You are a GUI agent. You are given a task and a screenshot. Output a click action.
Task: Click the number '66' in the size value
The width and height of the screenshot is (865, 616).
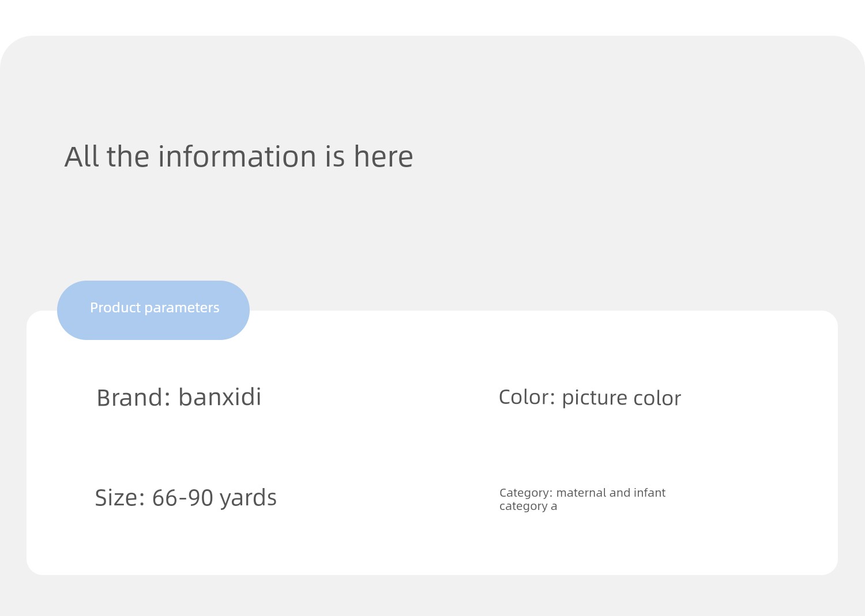pos(165,498)
